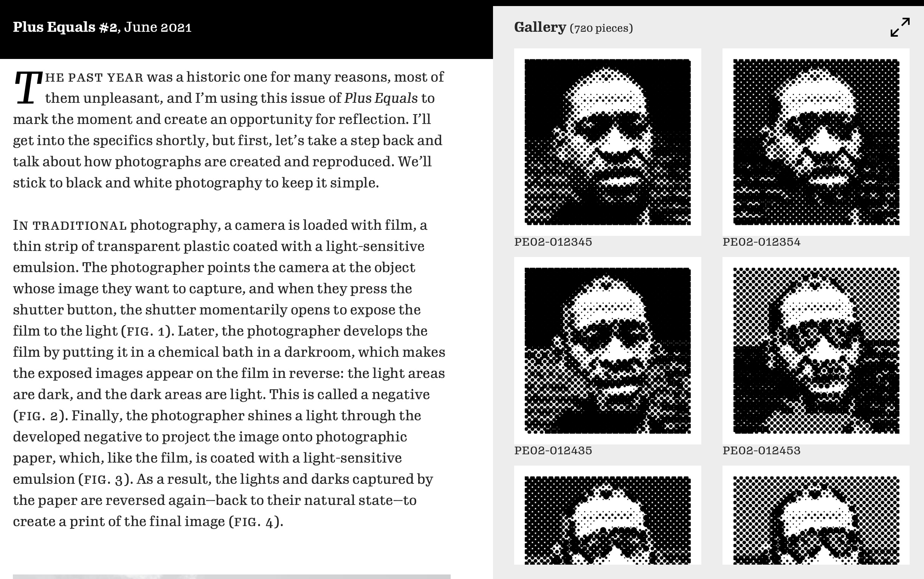The height and width of the screenshot is (579, 924).
Task: Click the Plus Equals #2 issue title
Action: [x=65, y=27]
